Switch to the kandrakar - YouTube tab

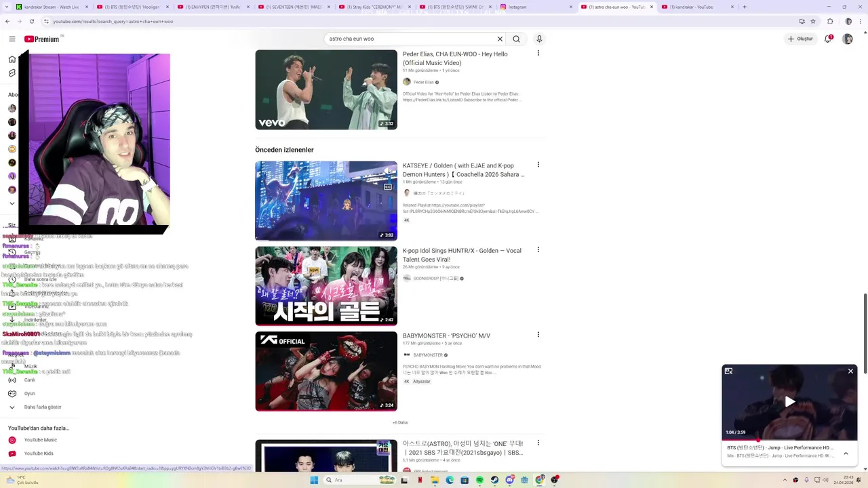point(696,7)
